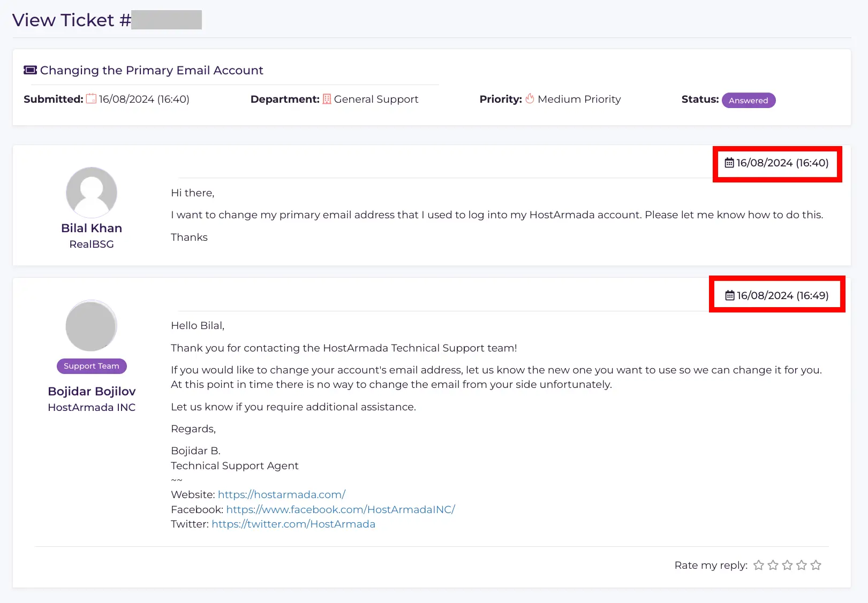Rate the reply five stars
This screenshot has width=868, height=603.
[x=816, y=565]
